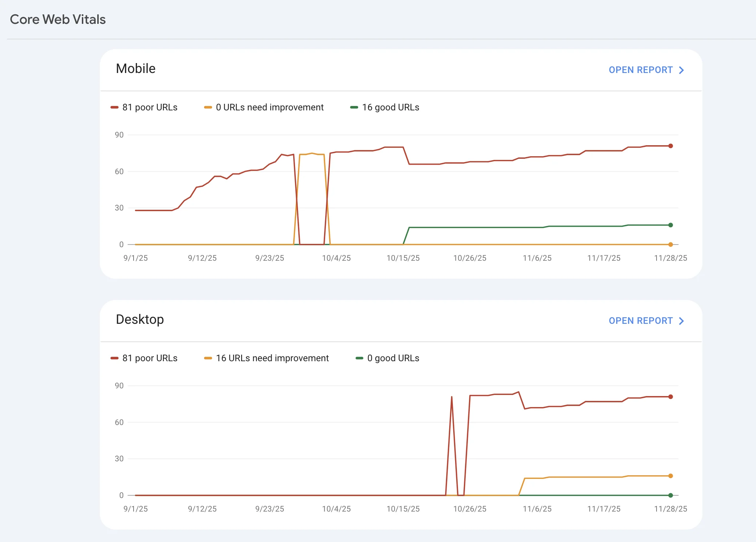756x542 pixels.
Task: Open the Mobile Core Web Vitals report
Action: tap(640, 70)
